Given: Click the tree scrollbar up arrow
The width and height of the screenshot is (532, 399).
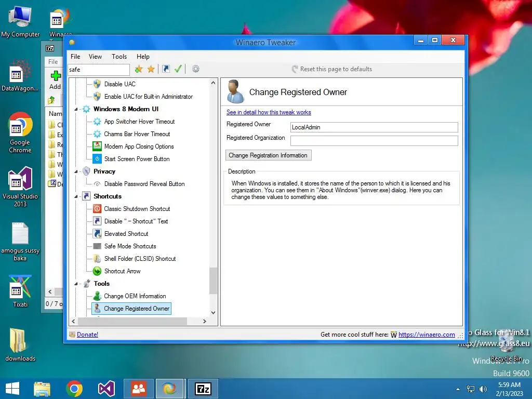Looking at the screenshot, I should pyautogui.click(x=213, y=83).
